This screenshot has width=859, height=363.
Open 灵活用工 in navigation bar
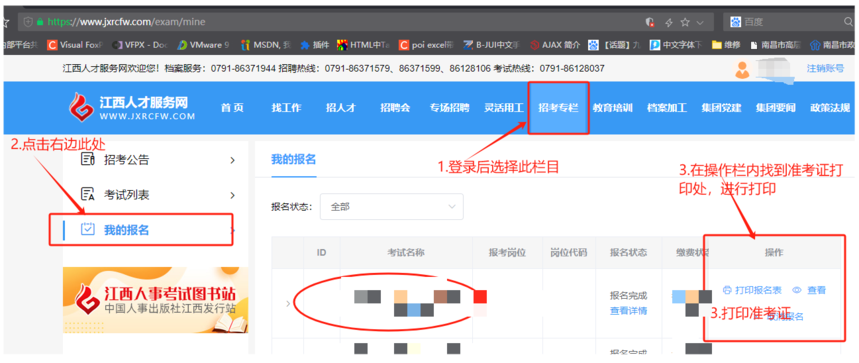click(x=504, y=108)
